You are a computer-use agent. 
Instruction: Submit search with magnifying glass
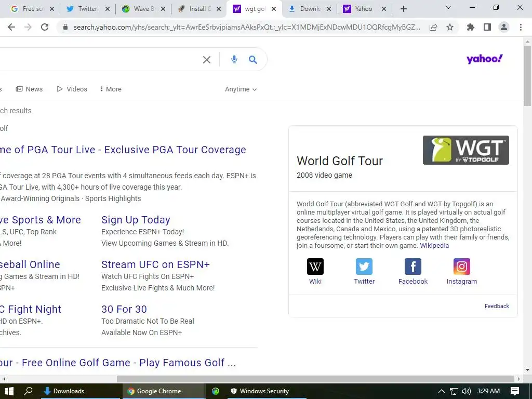click(253, 60)
